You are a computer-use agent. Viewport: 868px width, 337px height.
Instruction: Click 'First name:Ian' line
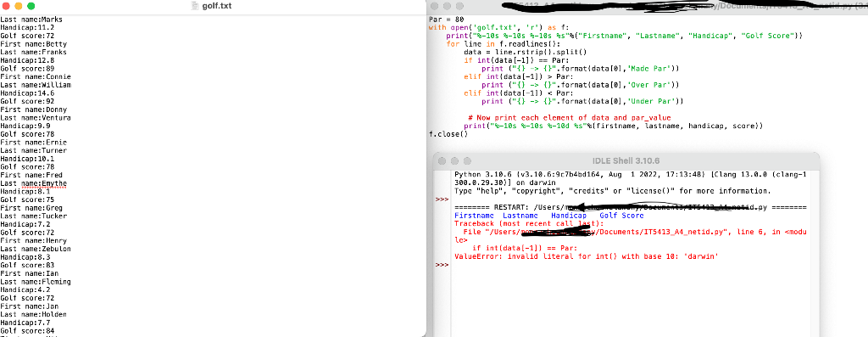click(30, 273)
